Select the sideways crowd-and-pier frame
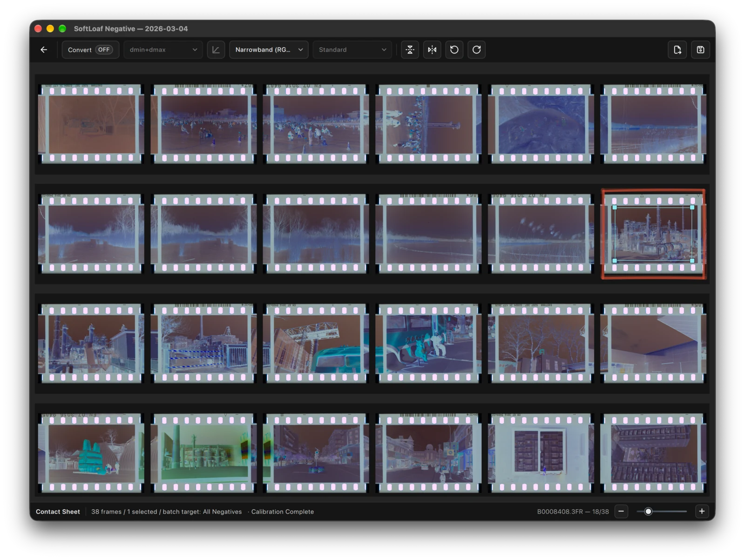Image resolution: width=745 pixels, height=560 pixels. pos(428,124)
